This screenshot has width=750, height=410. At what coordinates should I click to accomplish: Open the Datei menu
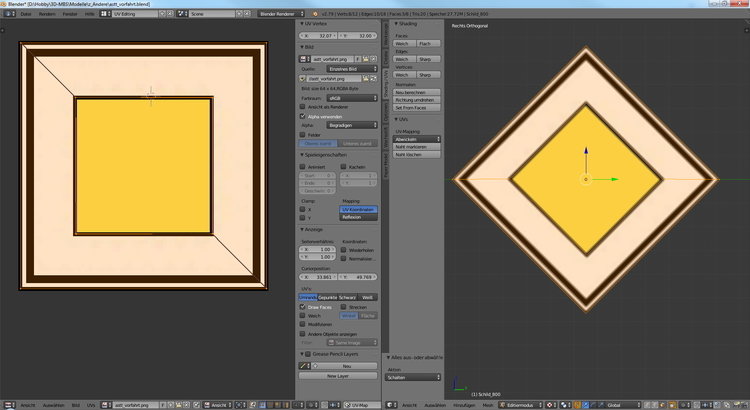point(25,16)
